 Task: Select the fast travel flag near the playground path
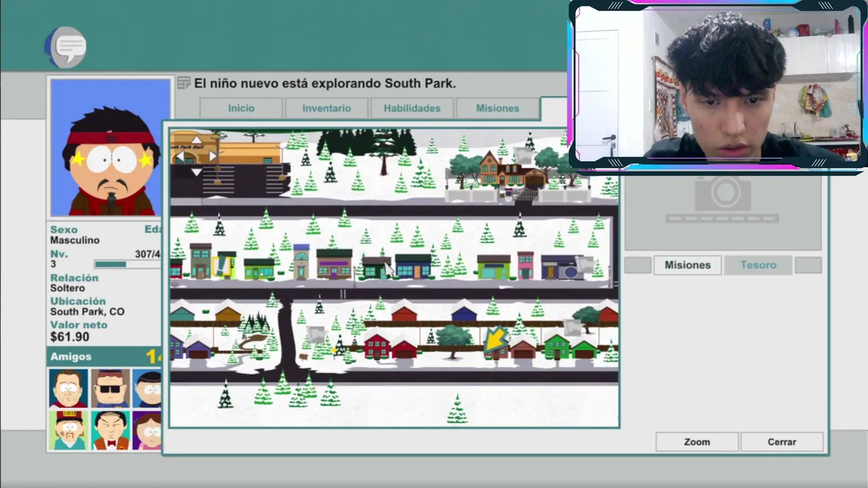click(315, 333)
